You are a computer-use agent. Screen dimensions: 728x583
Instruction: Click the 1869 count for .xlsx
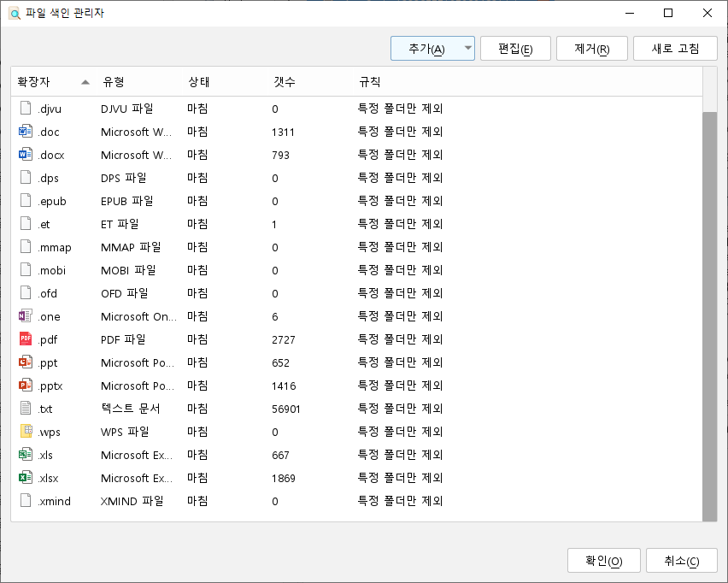coord(283,478)
